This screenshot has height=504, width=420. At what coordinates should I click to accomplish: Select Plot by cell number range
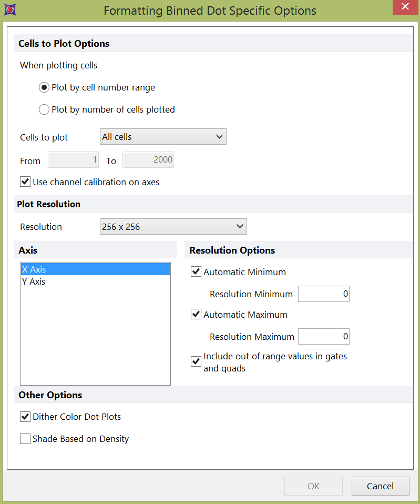45,87
